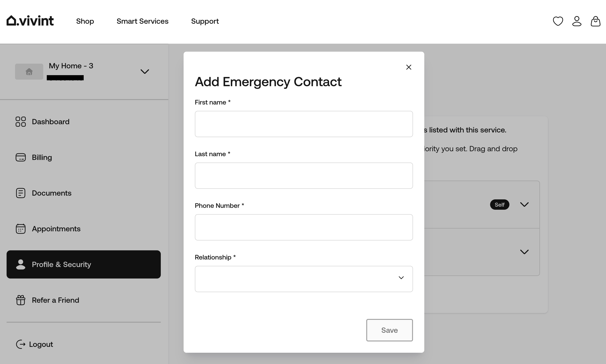The width and height of the screenshot is (606, 364).
Task: Click the house icon beside My Home
Action: [x=29, y=71]
